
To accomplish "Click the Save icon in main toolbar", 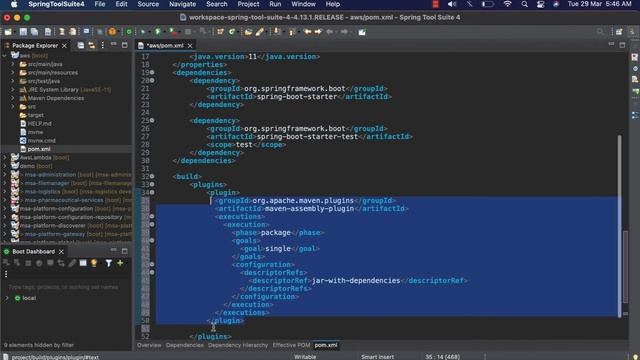I will point(23,32).
